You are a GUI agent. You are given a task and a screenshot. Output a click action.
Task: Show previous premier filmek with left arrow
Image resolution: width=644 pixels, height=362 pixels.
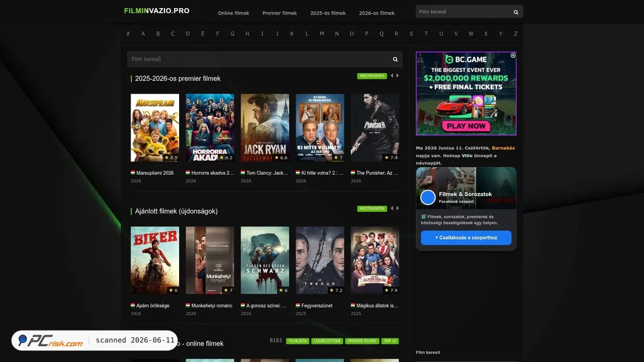[x=392, y=75]
